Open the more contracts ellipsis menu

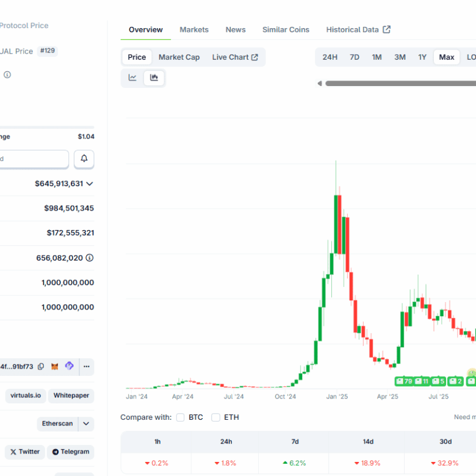[x=87, y=367]
